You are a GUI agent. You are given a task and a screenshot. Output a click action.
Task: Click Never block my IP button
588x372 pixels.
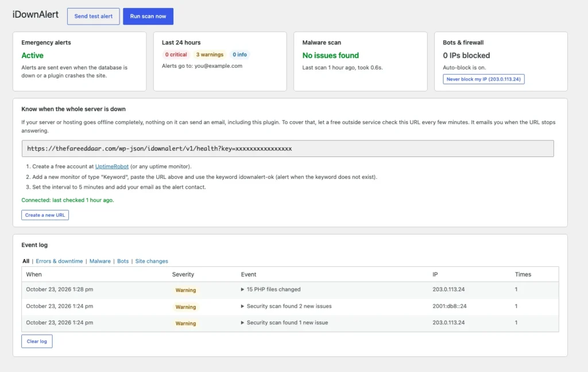coord(483,79)
